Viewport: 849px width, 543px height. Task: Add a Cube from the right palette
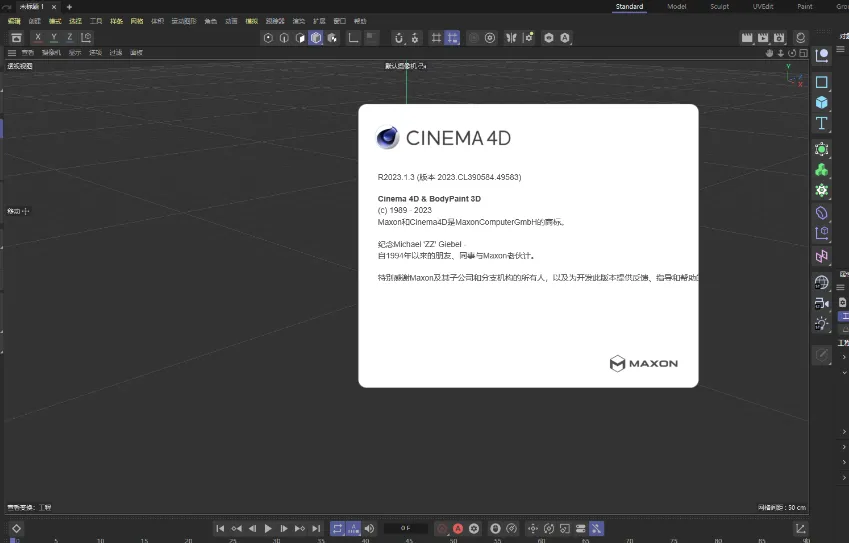point(821,102)
